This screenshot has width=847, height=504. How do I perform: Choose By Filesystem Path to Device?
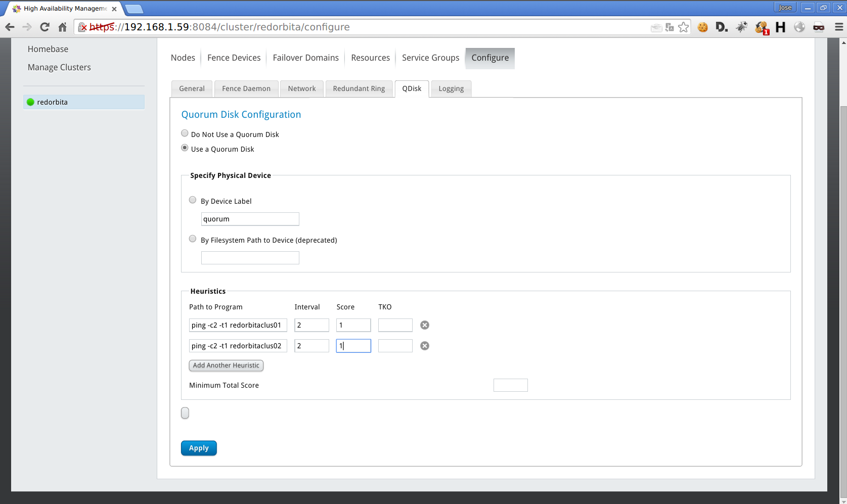[193, 239]
